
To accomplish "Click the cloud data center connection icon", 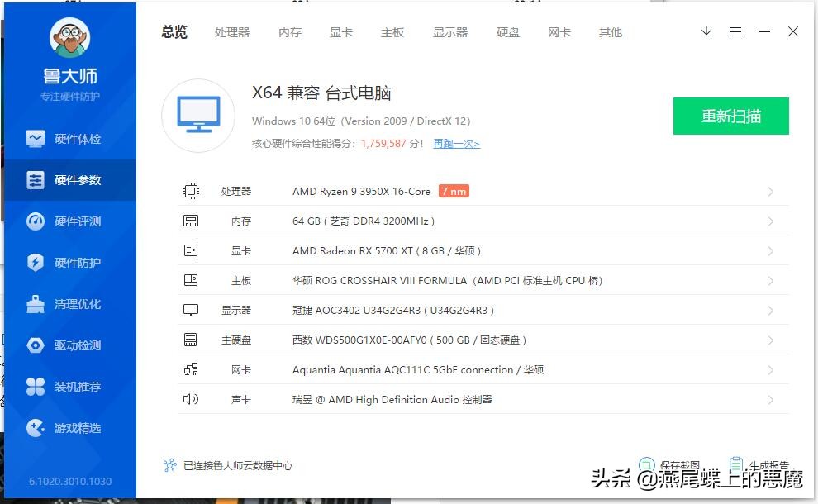I will [x=170, y=465].
